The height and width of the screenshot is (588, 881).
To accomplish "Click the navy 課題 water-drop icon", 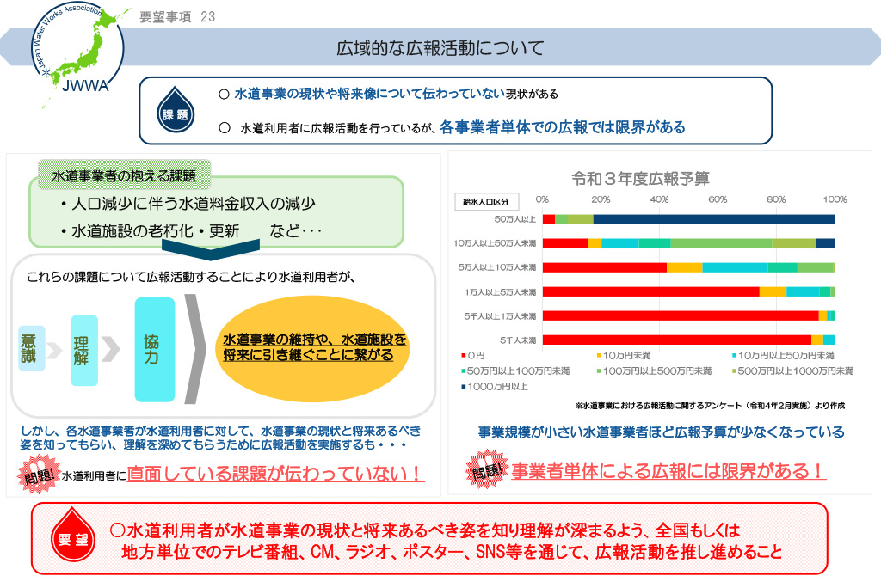I will 176,109.
